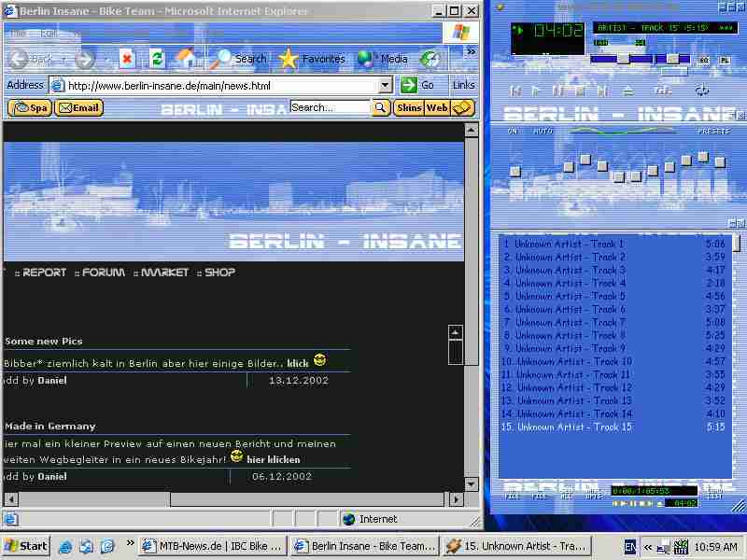Viewport: 747px width, 560px height.
Task: Follow the 'klick' link under Some new Pics
Action: point(298,364)
